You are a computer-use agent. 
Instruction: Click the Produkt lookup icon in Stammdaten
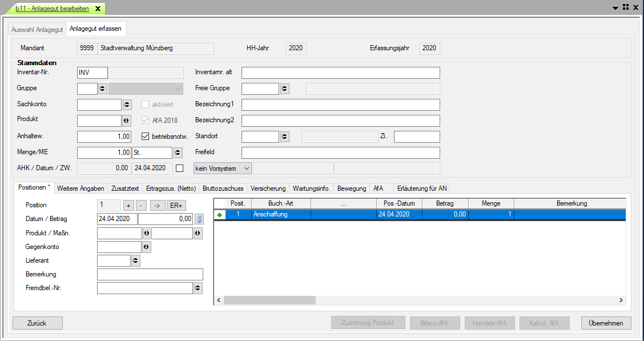[x=127, y=121]
